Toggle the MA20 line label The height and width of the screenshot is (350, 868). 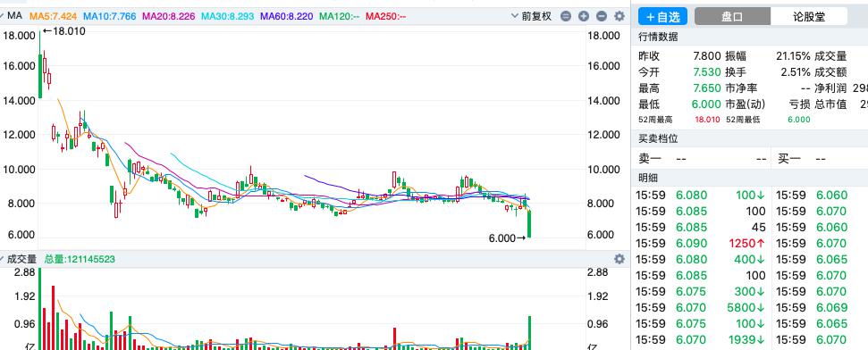(x=169, y=17)
